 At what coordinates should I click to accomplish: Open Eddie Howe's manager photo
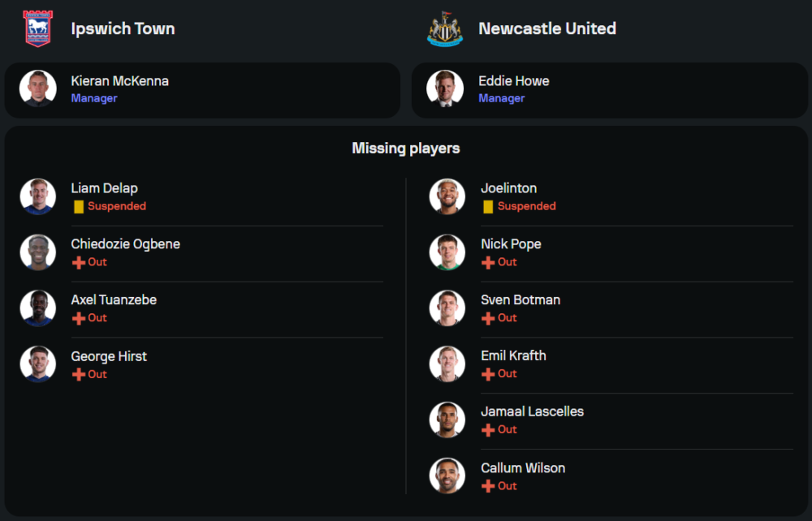click(x=445, y=88)
